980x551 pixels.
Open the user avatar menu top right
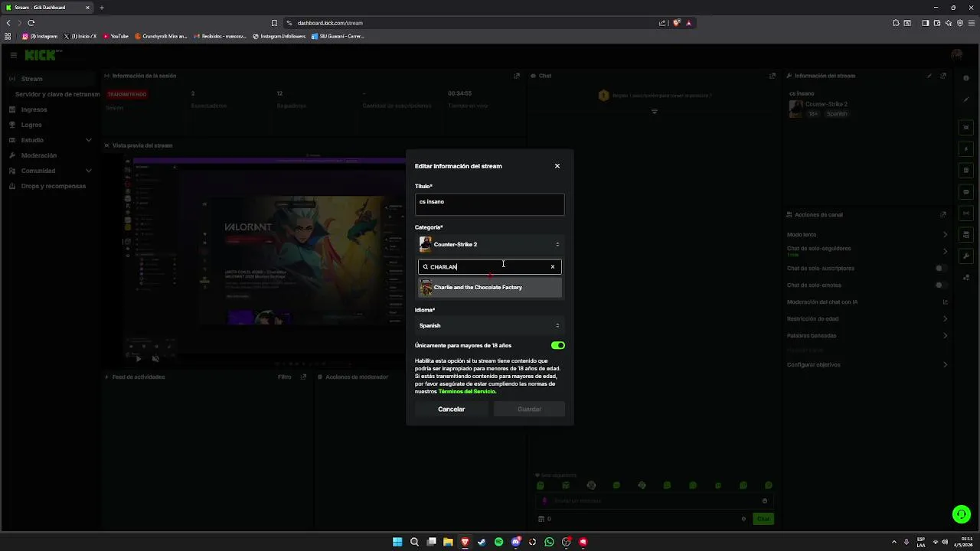point(956,55)
